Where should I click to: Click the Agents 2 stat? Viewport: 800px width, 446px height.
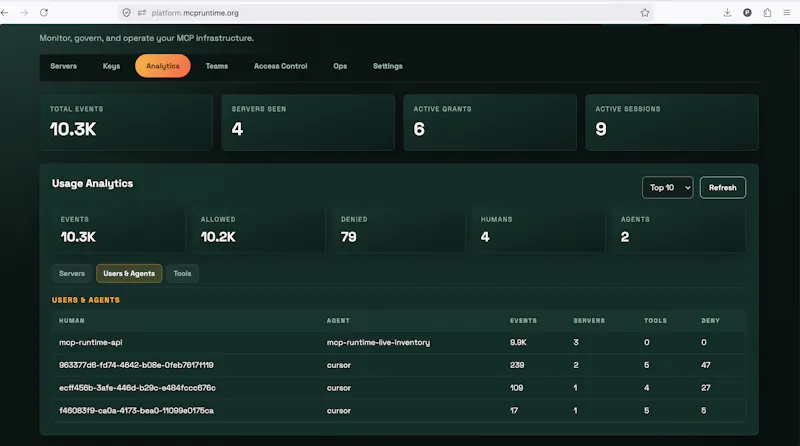[679, 230]
